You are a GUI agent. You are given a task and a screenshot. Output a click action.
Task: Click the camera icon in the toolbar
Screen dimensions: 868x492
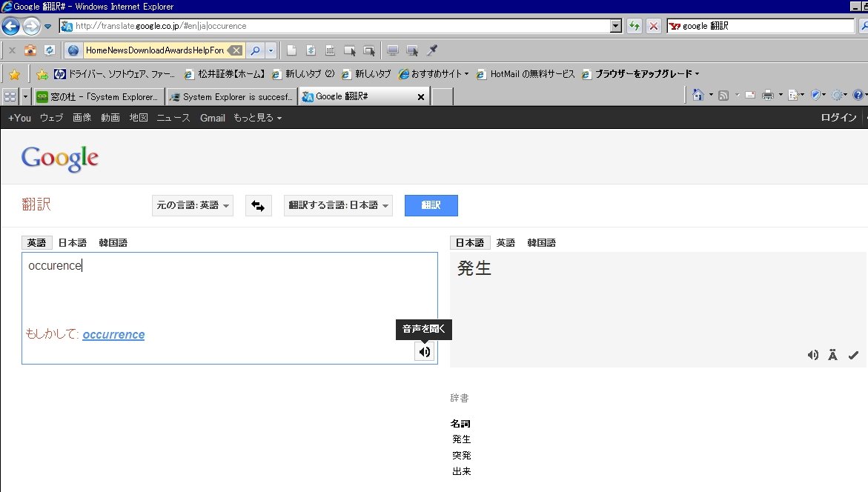pyautogui.click(x=30, y=50)
